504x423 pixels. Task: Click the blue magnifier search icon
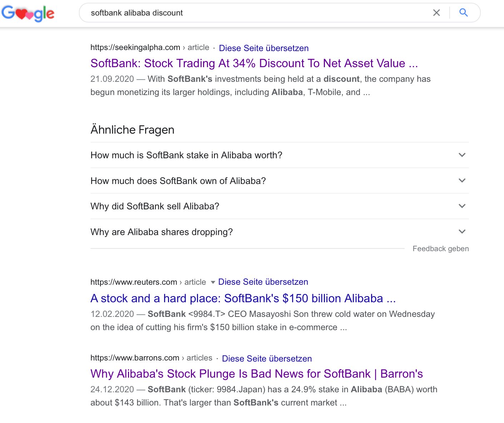(x=464, y=13)
